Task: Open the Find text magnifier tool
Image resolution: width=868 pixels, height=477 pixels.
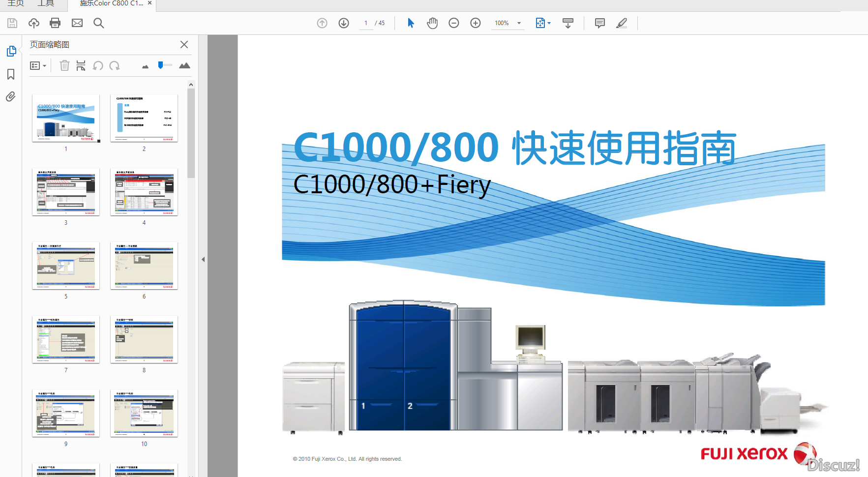Action: point(98,23)
